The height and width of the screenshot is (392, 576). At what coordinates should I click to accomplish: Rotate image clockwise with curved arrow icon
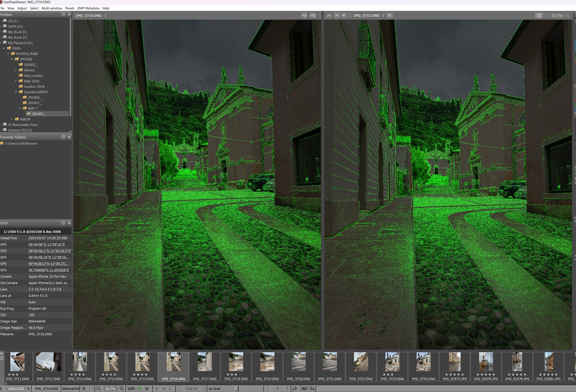[x=295, y=388]
